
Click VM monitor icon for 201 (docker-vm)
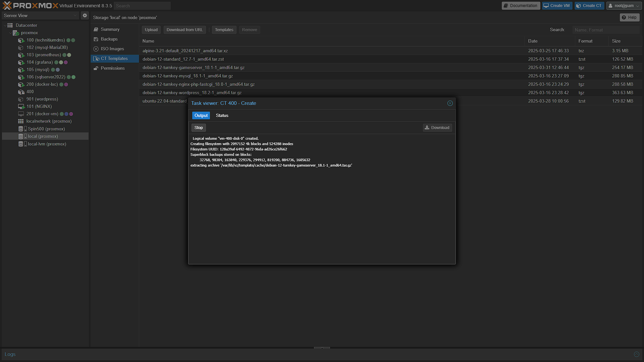(x=21, y=114)
